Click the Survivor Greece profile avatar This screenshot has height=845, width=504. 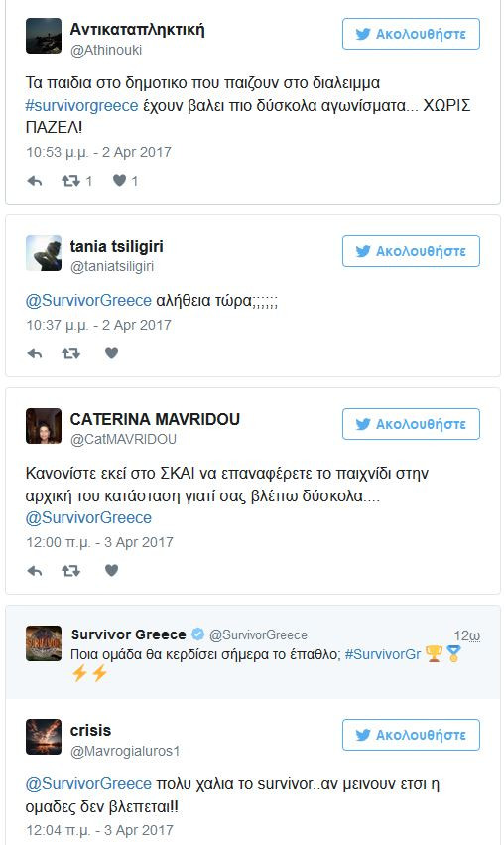(44, 642)
